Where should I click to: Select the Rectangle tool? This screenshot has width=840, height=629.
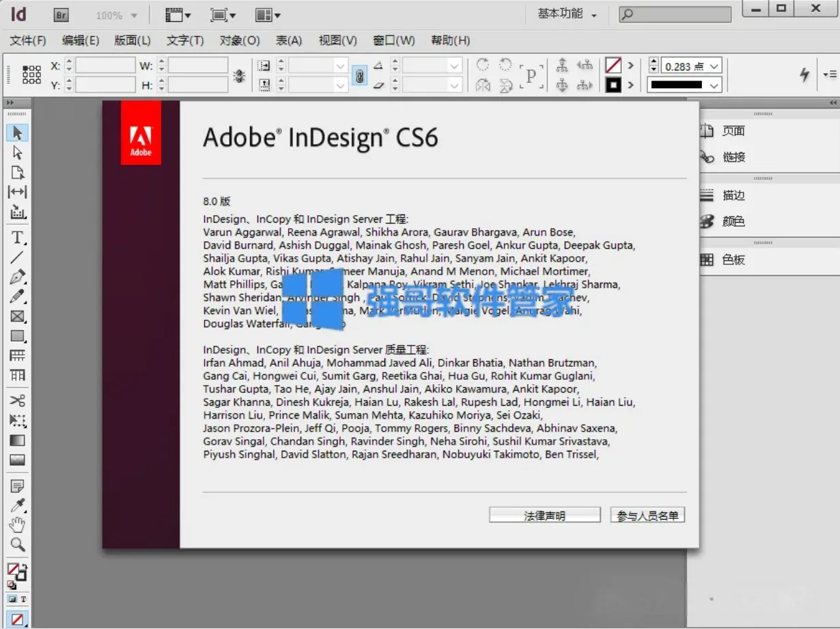[17, 336]
